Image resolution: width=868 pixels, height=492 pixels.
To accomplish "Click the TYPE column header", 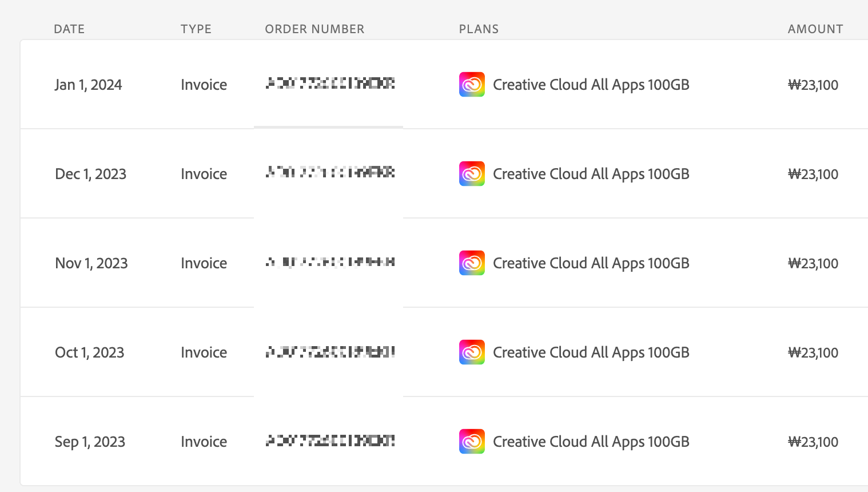I will point(196,29).
